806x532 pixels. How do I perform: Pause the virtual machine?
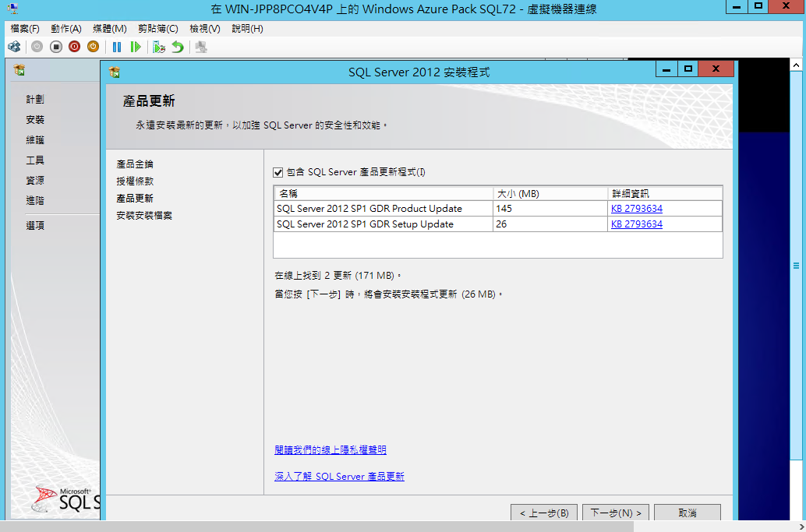click(117, 48)
